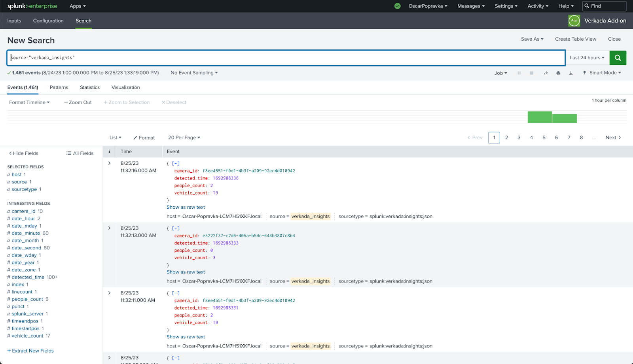Click the export download icon

[x=570, y=73]
